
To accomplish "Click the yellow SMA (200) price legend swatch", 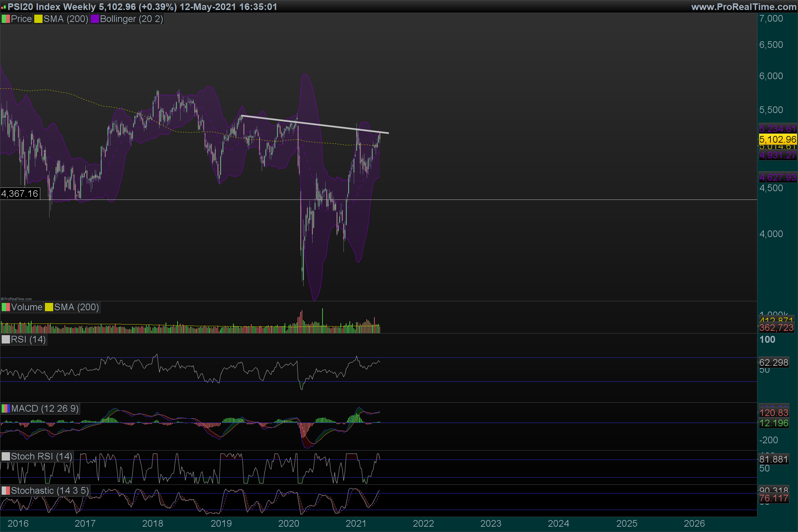I will click(38, 19).
